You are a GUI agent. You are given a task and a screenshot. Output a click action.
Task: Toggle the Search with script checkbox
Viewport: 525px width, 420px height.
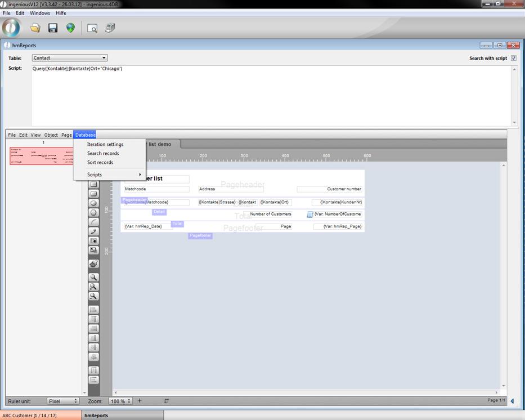pyautogui.click(x=513, y=58)
